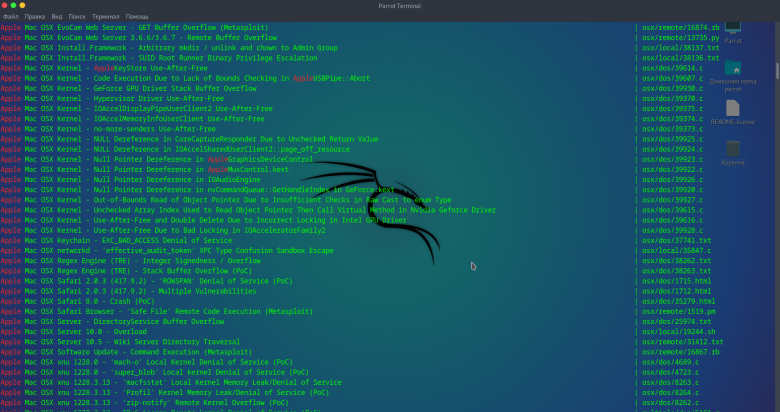
Task: Click the xnu 1228.0 'mach-o' line
Action: coord(146,362)
